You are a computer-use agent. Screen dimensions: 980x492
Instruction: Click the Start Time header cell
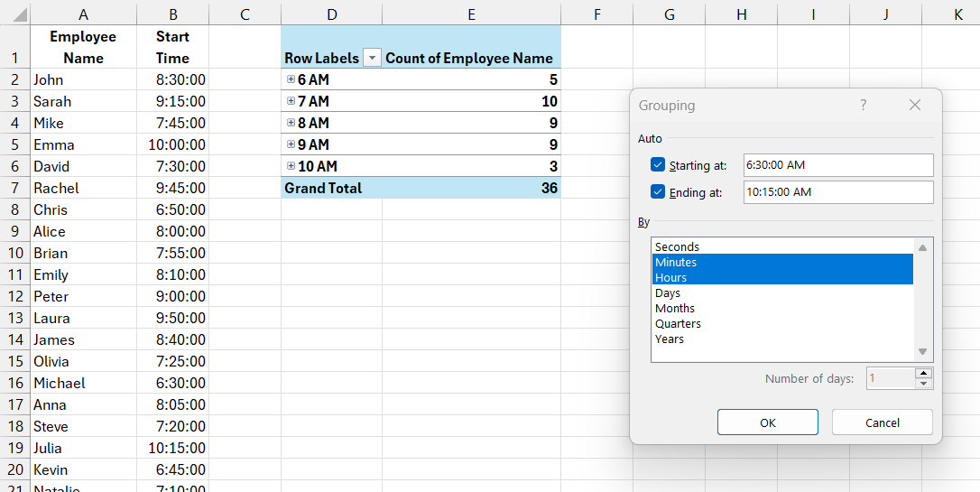173,47
